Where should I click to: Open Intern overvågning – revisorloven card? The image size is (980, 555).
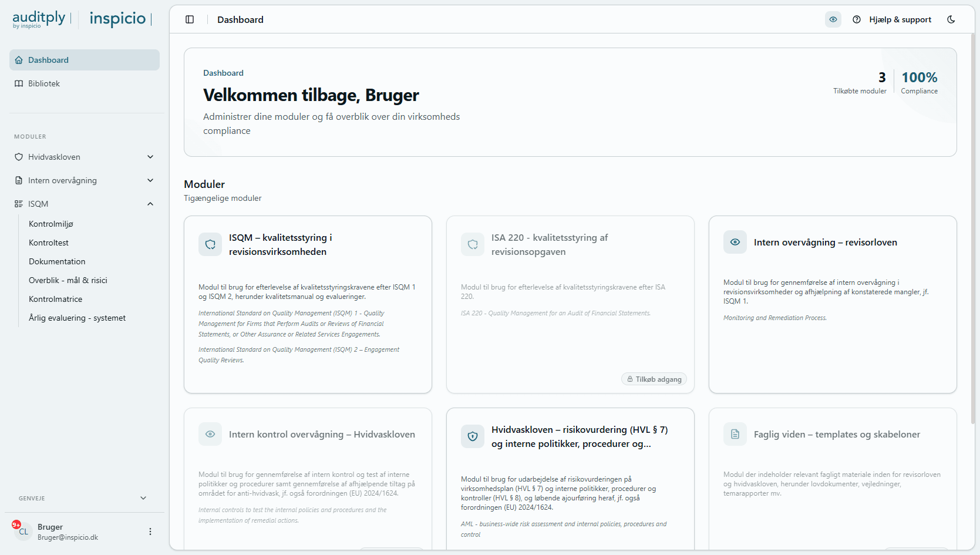[833, 304]
